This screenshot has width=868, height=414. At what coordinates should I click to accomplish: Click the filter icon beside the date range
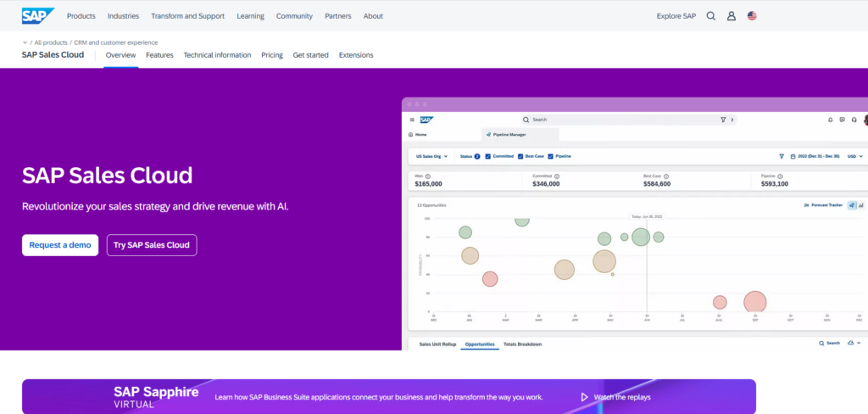[782, 156]
